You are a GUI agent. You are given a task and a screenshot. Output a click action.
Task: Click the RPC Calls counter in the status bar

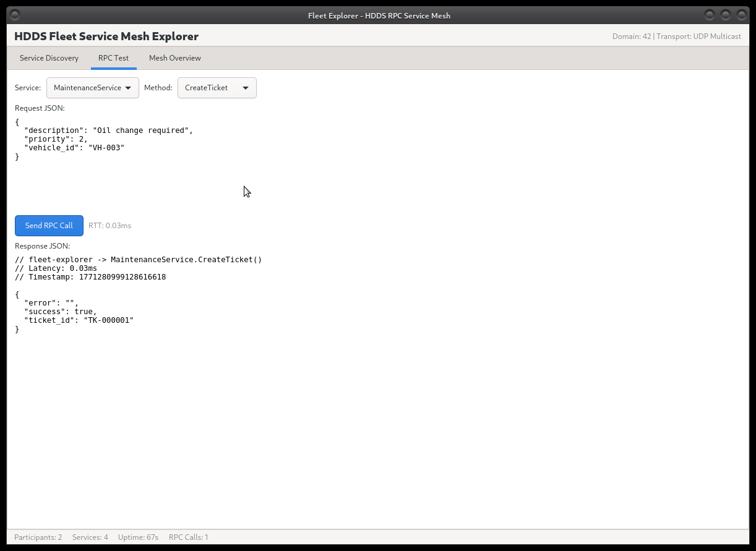[189, 537]
